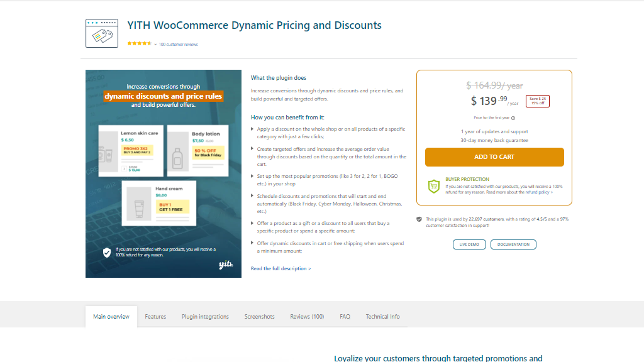This screenshot has height=362, width=644.
Task: Click the plugin title heading
Action: [x=254, y=25]
